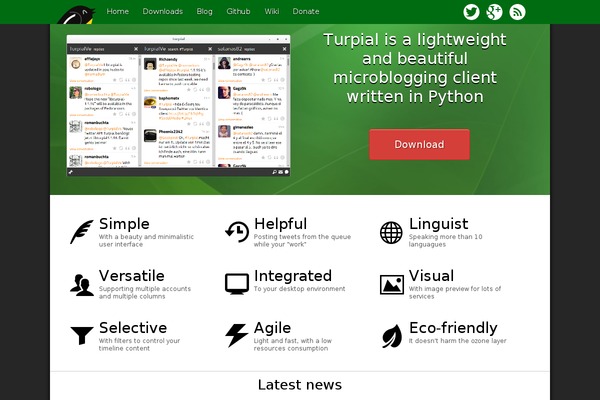Click the Eco-friendly heading
This screenshot has height=400, width=600.
453,328
